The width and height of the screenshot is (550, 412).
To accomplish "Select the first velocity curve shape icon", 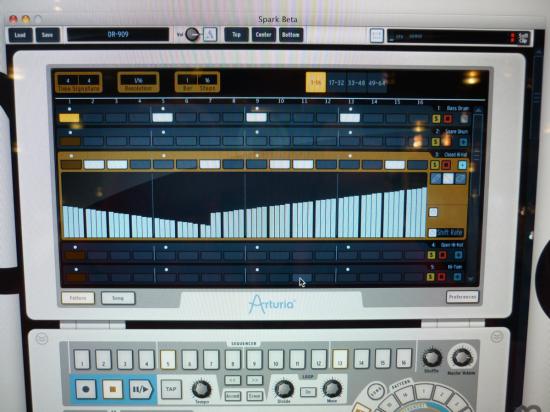I will tap(436, 178).
